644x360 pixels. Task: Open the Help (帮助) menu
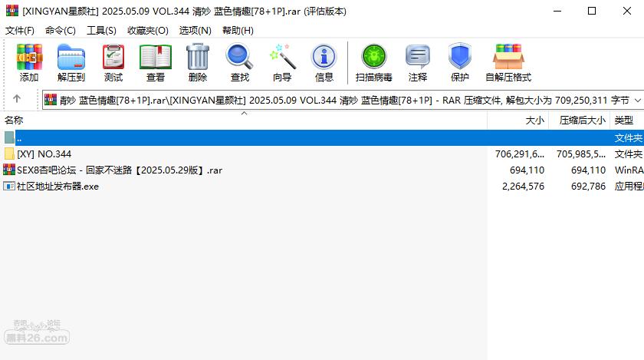pos(238,31)
